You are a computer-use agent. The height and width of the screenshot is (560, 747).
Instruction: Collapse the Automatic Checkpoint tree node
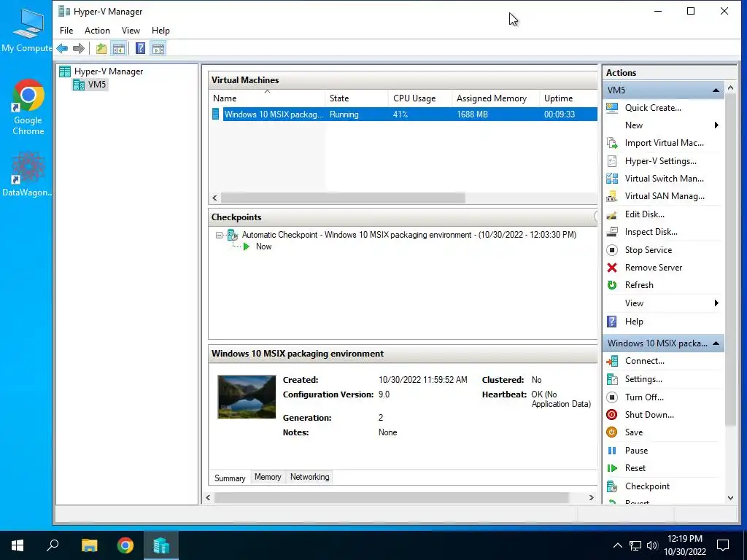[x=219, y=235]
